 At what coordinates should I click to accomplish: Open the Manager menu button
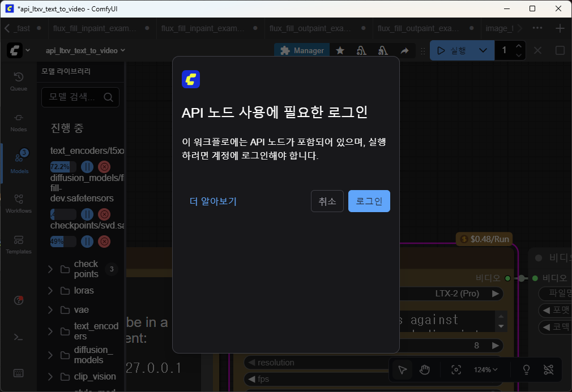pyautogui.click(x=302, y=50)
